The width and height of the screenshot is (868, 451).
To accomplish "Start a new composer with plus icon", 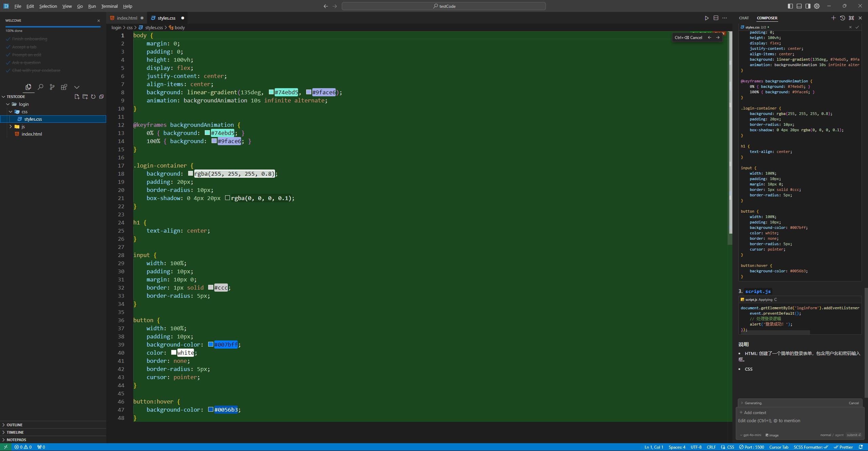I will [833, 18].
